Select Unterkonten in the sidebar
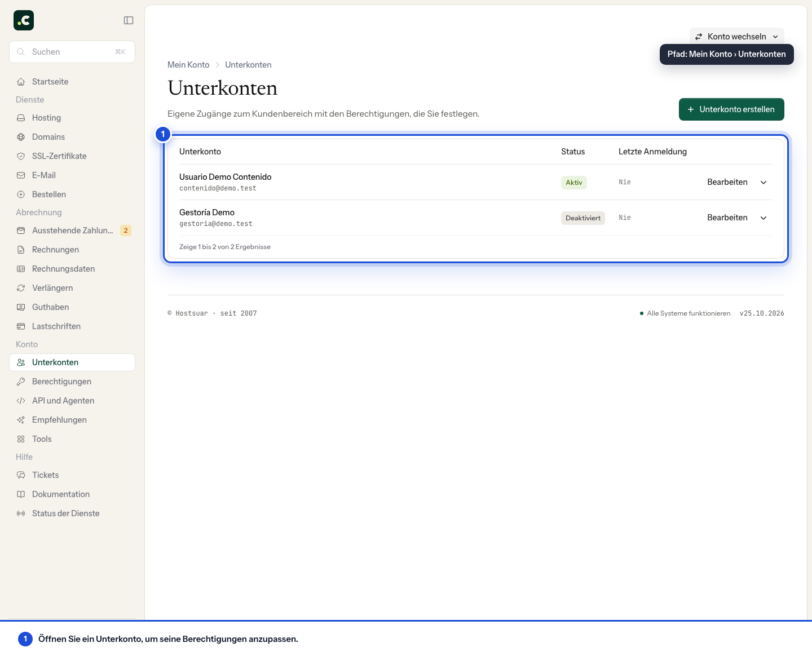 click(72, 362)
